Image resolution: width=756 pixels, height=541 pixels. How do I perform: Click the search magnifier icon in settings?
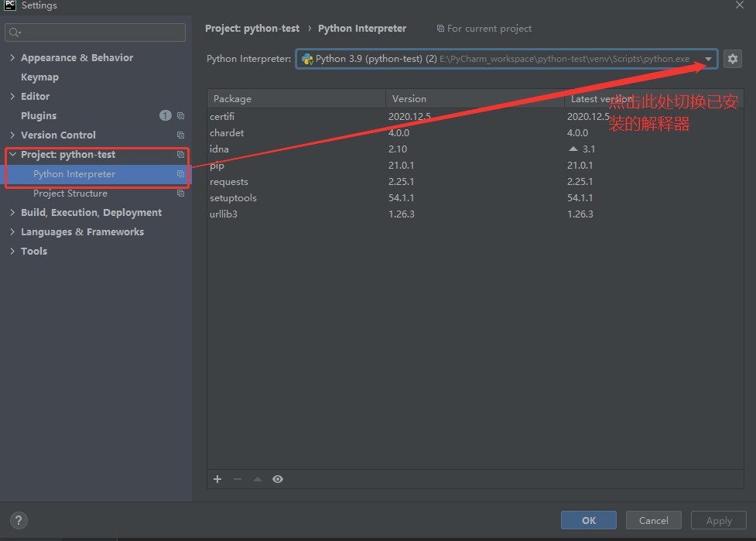point(15,33)
